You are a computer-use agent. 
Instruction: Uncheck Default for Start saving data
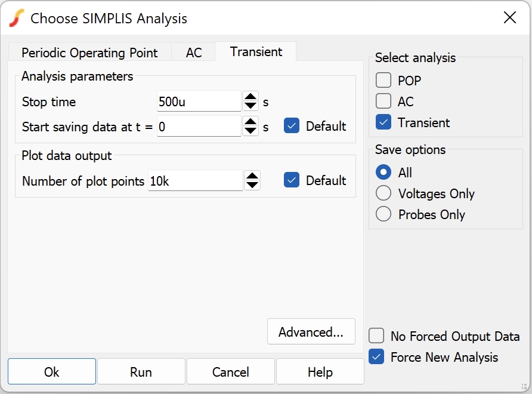click(x=292, y=126)
